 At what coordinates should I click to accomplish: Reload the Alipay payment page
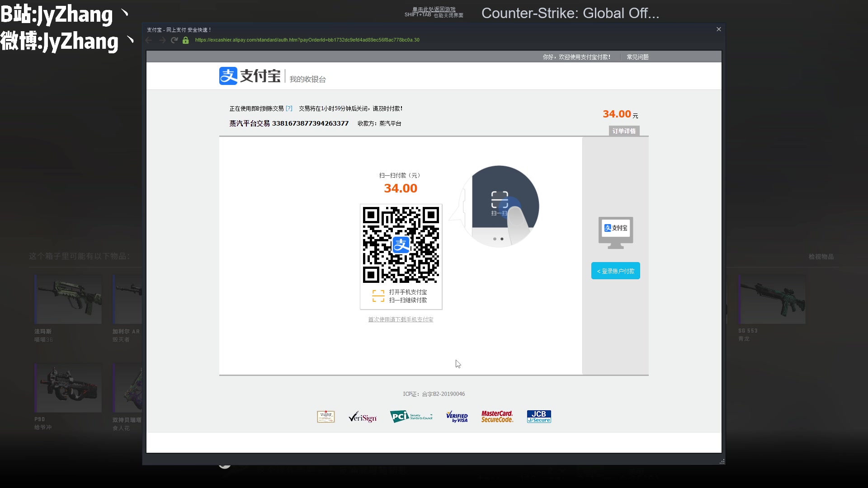[174, 40]
